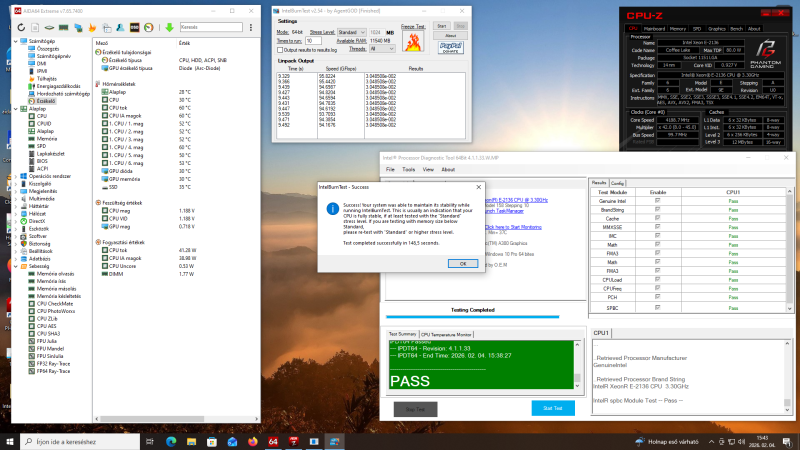
Task: Click the Testing Completed progress bar
Action: click(x=472, y=317)
